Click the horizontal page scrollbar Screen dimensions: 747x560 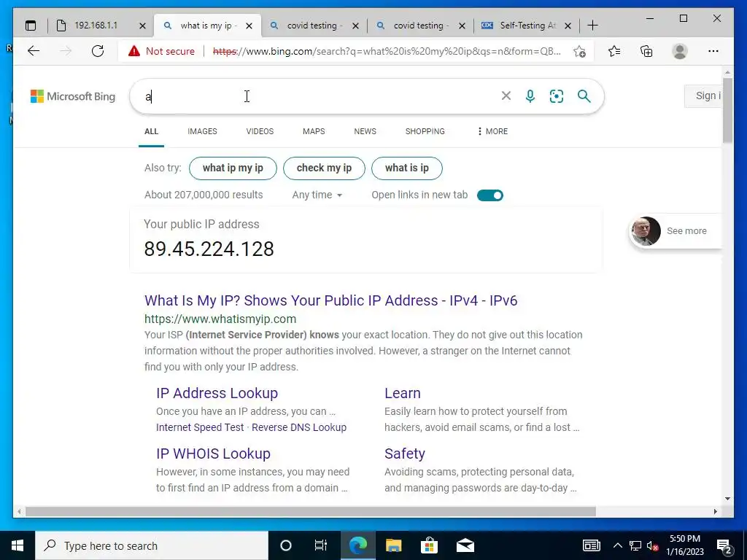click(x=311, y=511)
